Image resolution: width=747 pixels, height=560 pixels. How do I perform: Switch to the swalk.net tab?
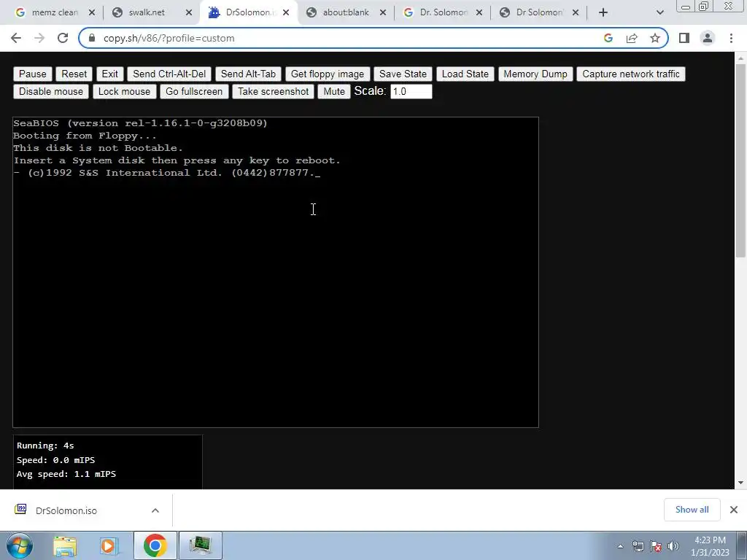(x=150, y=12)
